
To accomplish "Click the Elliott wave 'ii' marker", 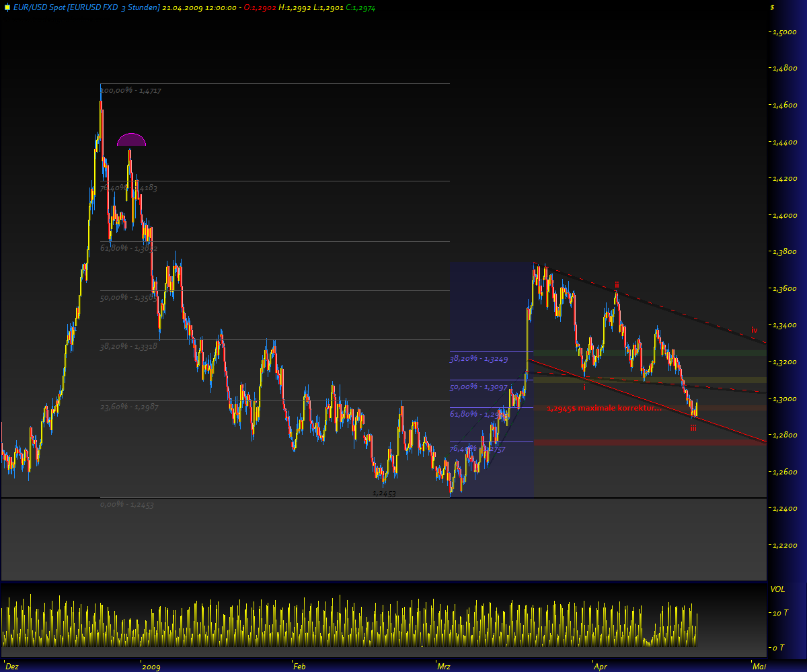I will [617, 285].
